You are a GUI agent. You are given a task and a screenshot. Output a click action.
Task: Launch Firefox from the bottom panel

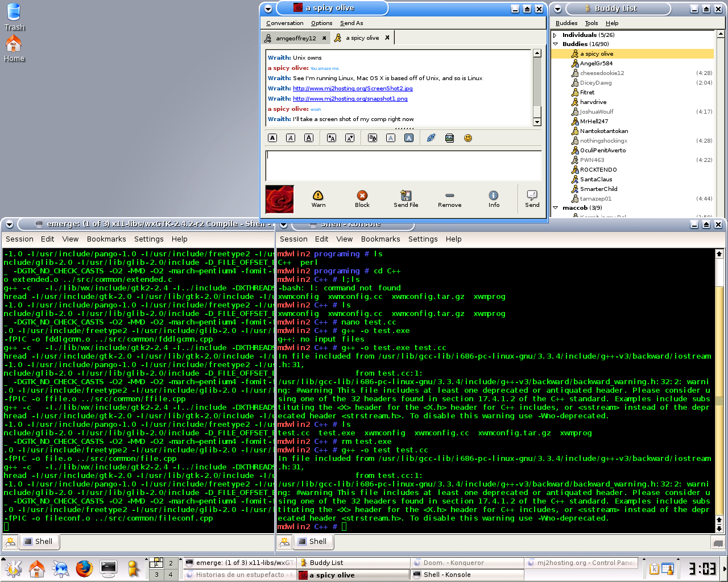point(84,568)
